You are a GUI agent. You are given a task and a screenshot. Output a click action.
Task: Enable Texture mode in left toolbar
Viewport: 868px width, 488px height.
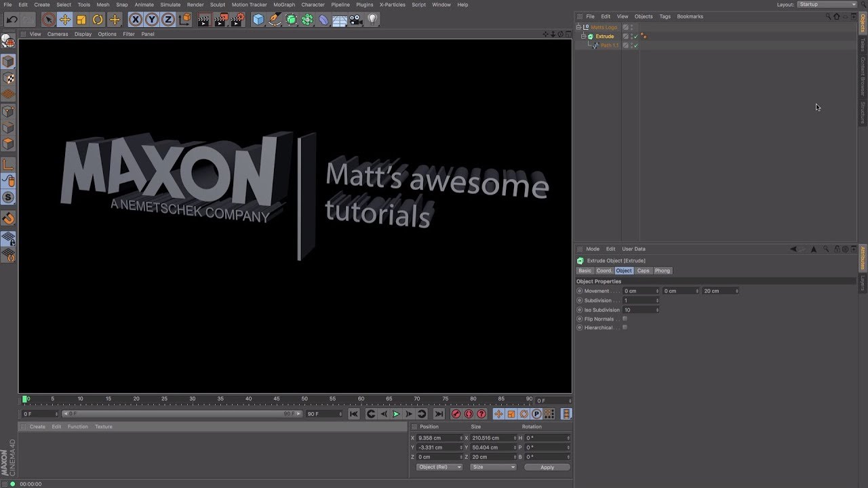[x=8, y=79]
